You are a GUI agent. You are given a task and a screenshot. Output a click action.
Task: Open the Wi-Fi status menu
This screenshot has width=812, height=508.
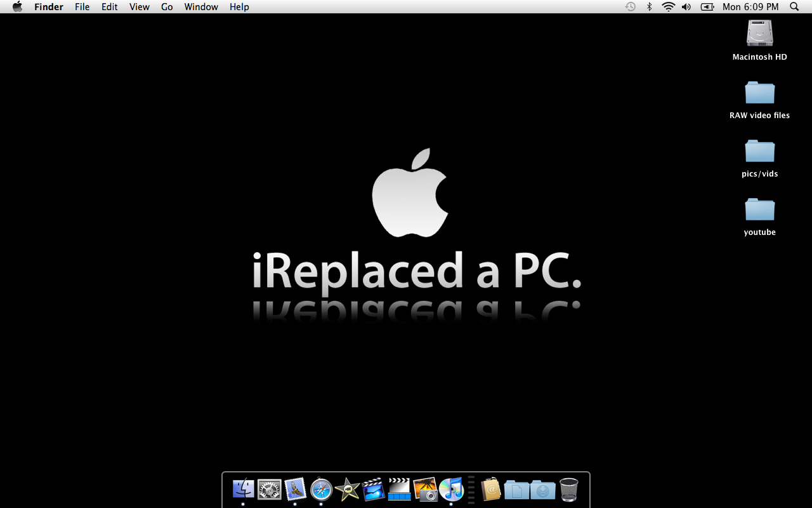pyautogui.click(x=668, y=6)
